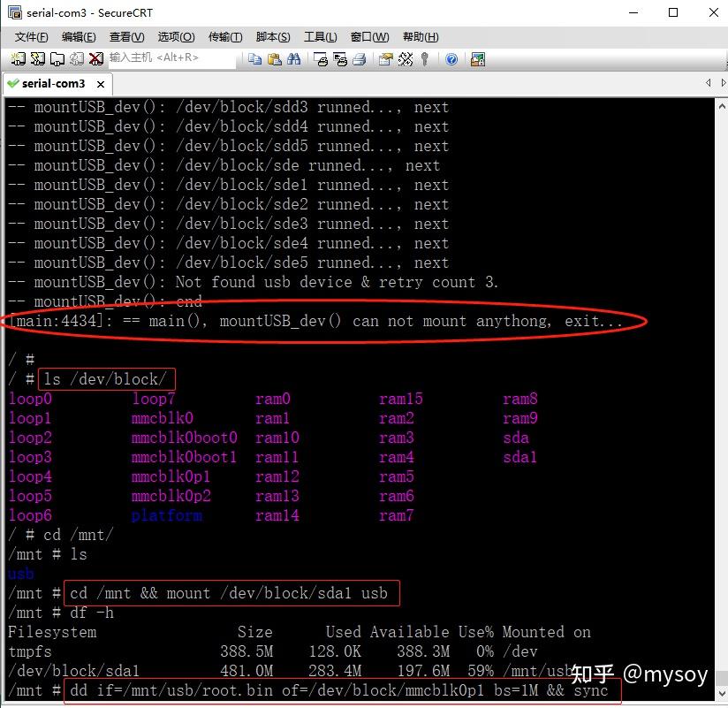Viewport: 728px width, 708px height.
Task: Click the Print Screen icon
Action: click(321, 59)
